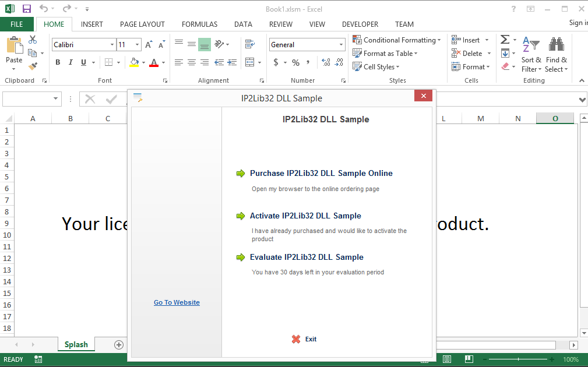The height and width of the screenshot is (367, 588).
Task: Switch to the DATA tab
Action: point(244,24)
